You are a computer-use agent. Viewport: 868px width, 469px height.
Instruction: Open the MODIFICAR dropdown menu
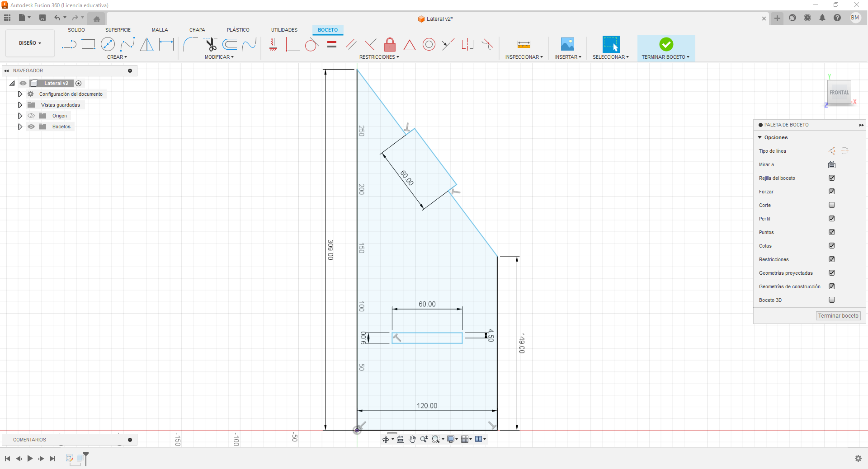(x=219, y=57)
